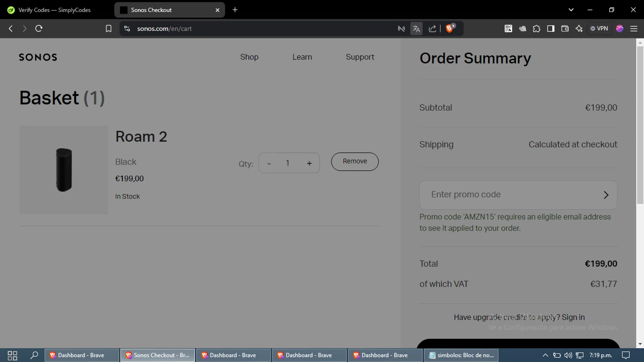This screenshot has height=362, width=644.
Task: Close the Sonos Checkout tab
Action: tap(218, 10)
